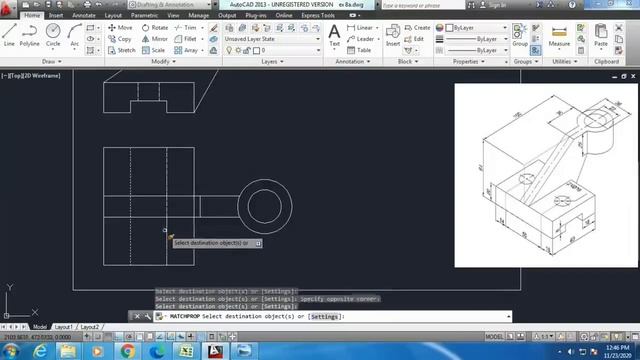The width and height of the screenshot is (640, 360).
Task: Click the Stretch tool
Action: 122,50
